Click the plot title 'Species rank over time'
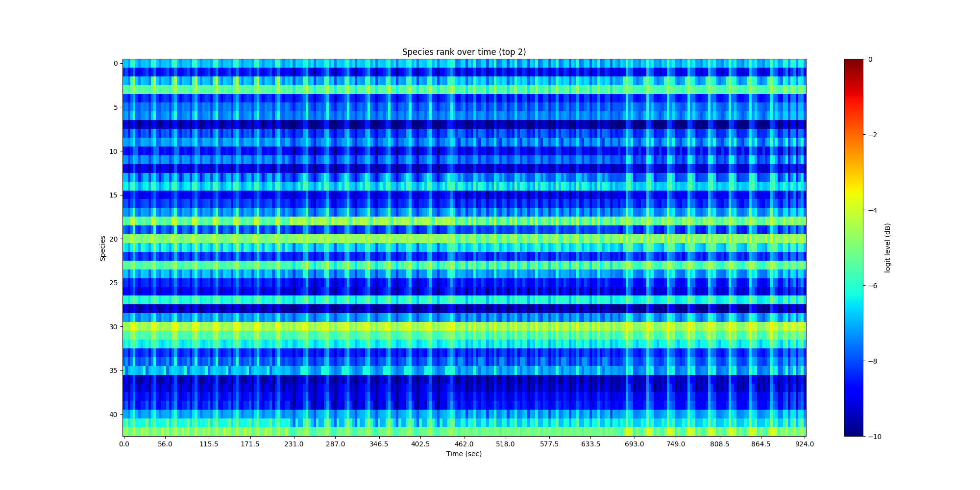The height and width of the screenshot is (490, 980). [464, 52]
